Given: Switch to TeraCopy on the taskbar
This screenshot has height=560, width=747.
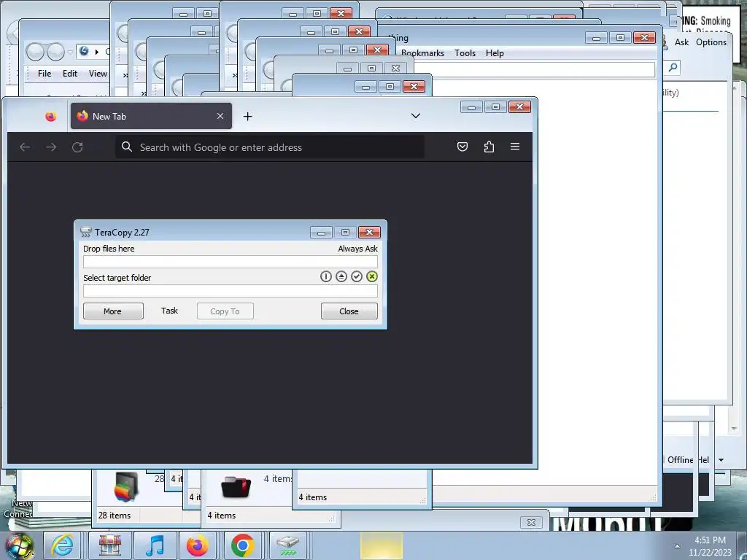Looking at the screenshot, I should point(287,545).
